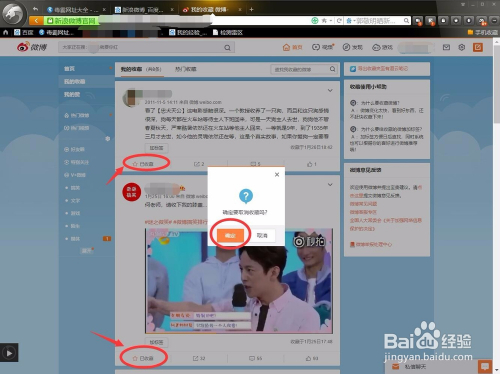Open the 百度 bookmark
Image resolution: width=500 pixels, height=374 pixels.
click(24, 32)
